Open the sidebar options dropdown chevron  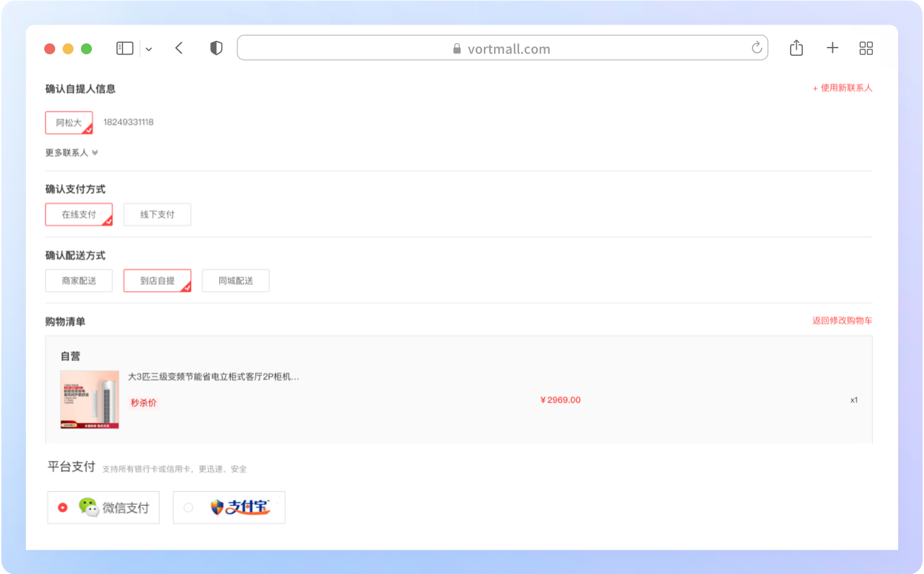click(149, 49)
